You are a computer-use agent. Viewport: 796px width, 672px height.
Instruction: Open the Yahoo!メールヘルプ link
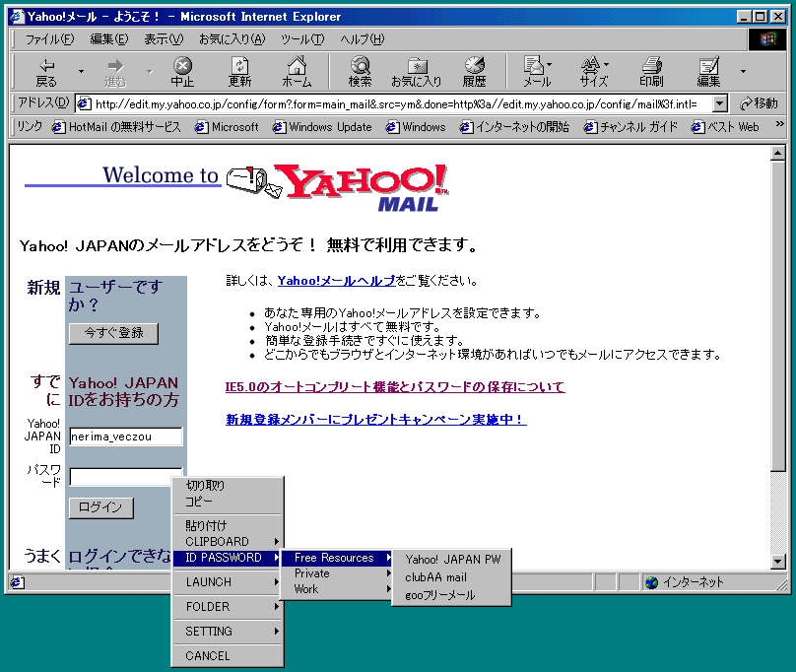[x=337, y=281]
